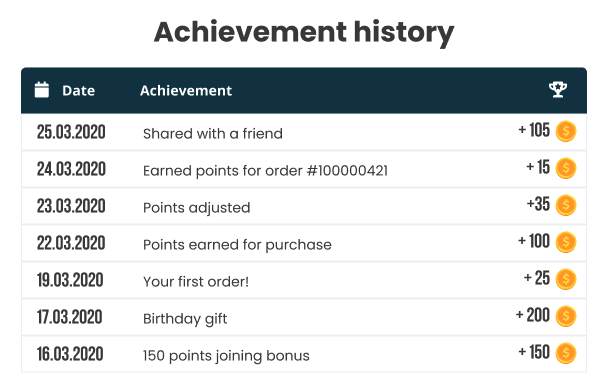608x392 pixels.
Task: Click the coin icon beside +25
Action: click(566, 279)
